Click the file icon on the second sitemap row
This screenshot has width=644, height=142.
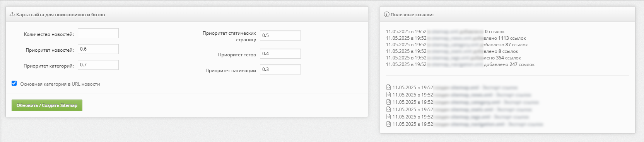(389, 95)
